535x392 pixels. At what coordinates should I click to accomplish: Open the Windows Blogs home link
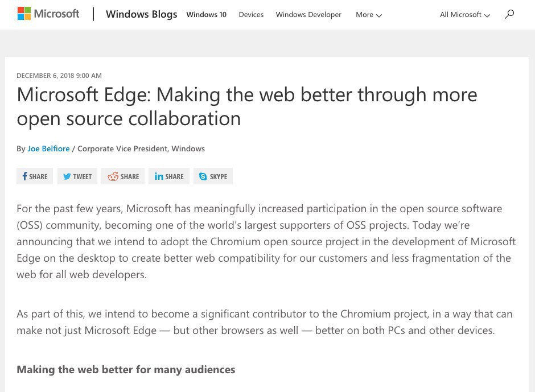(141, 14)
